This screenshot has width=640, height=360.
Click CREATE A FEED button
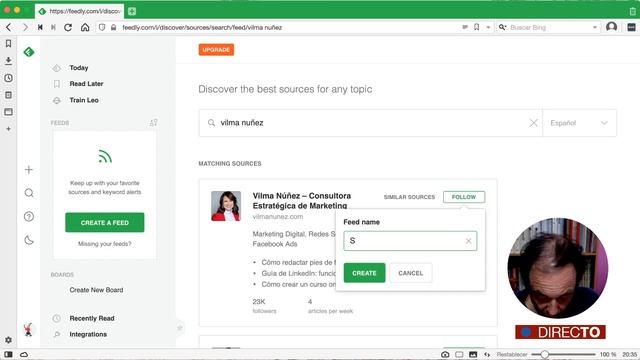[x=104, y=222]
